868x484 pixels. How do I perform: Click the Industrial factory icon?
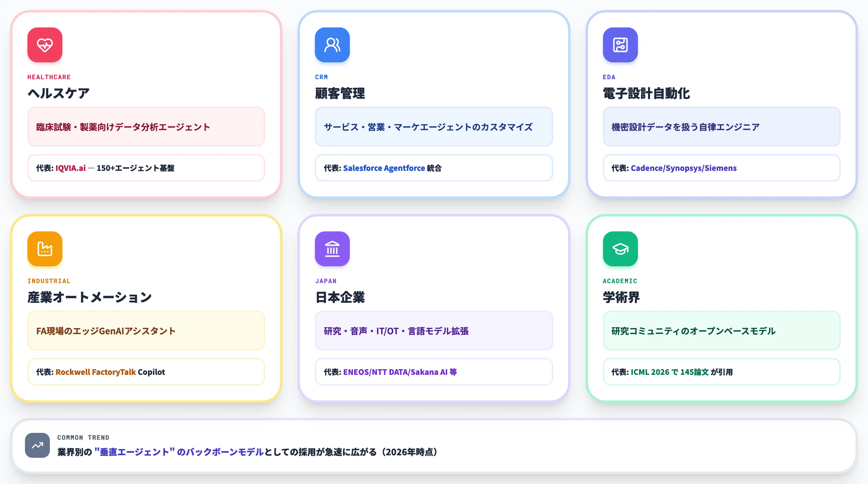(45, 249)
